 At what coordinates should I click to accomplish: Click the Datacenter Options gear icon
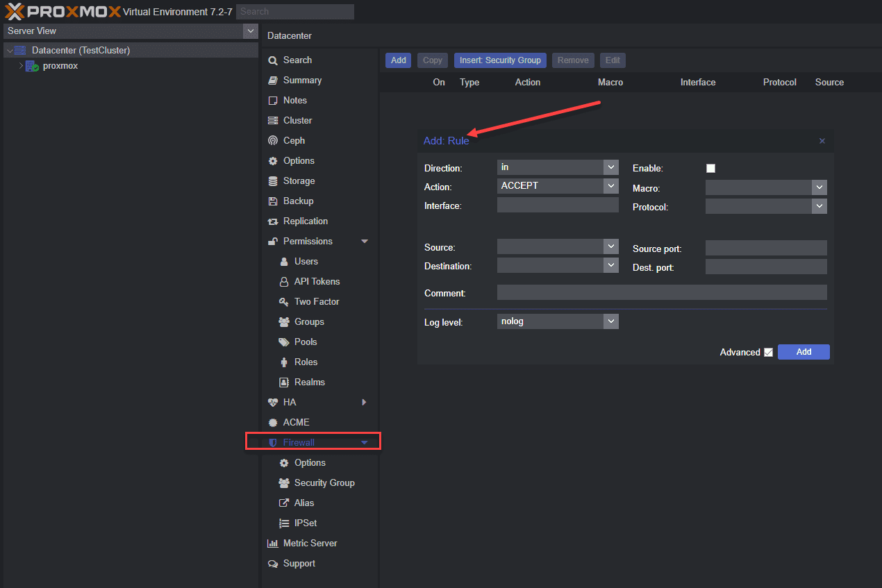(273, 161)
